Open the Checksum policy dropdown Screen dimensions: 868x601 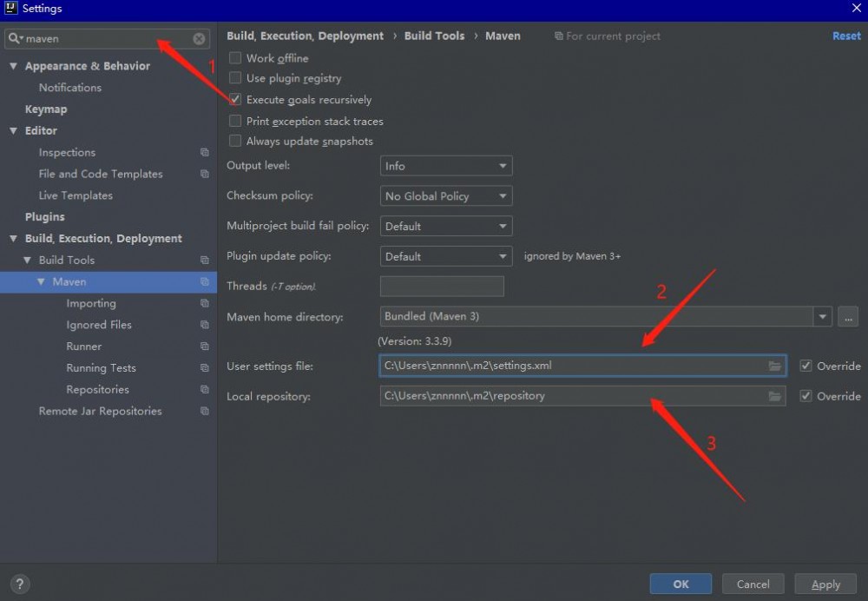point(446,196)
